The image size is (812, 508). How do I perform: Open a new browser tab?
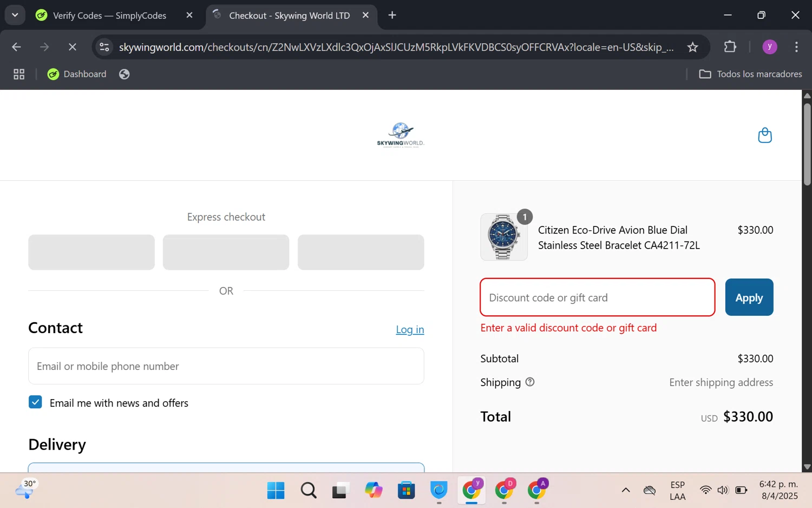click(392, 15)
